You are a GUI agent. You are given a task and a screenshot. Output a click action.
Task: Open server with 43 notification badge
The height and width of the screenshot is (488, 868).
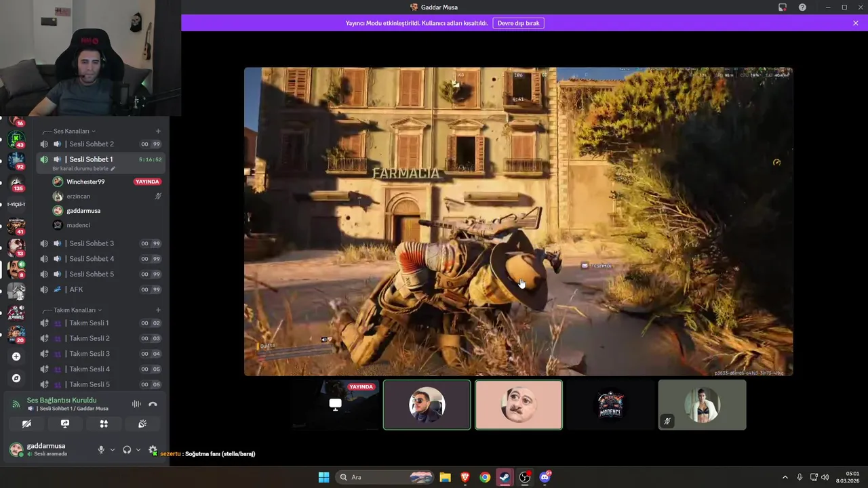(x=16, y=140)
